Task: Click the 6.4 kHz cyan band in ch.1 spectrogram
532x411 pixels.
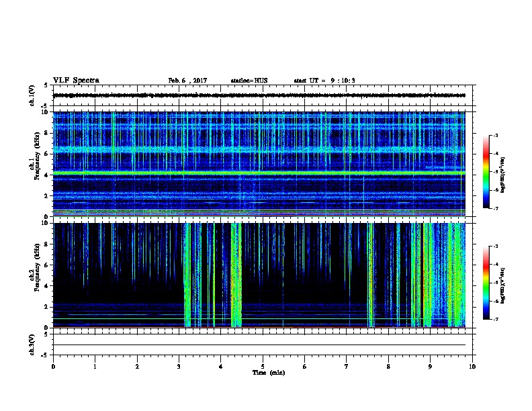Action: coord(259,149)
